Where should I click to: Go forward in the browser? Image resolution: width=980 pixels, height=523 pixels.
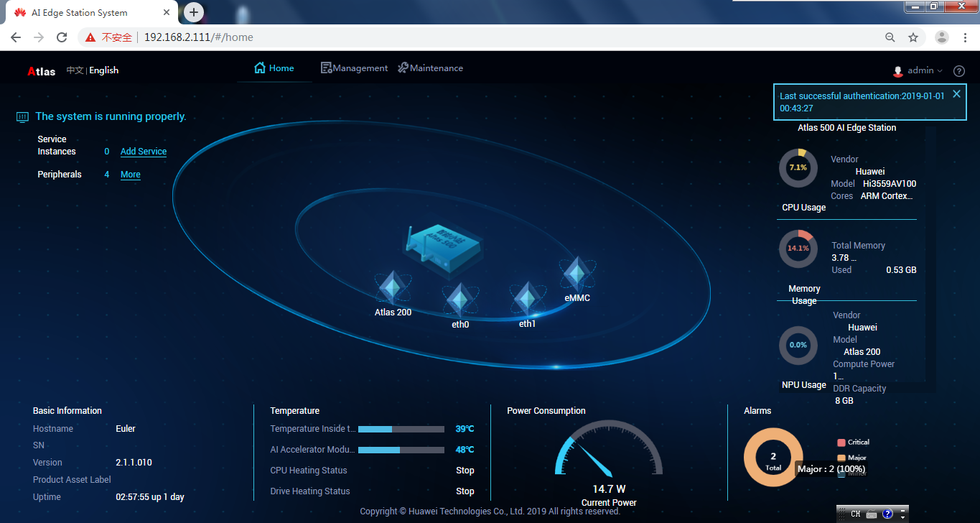point(39,37)
